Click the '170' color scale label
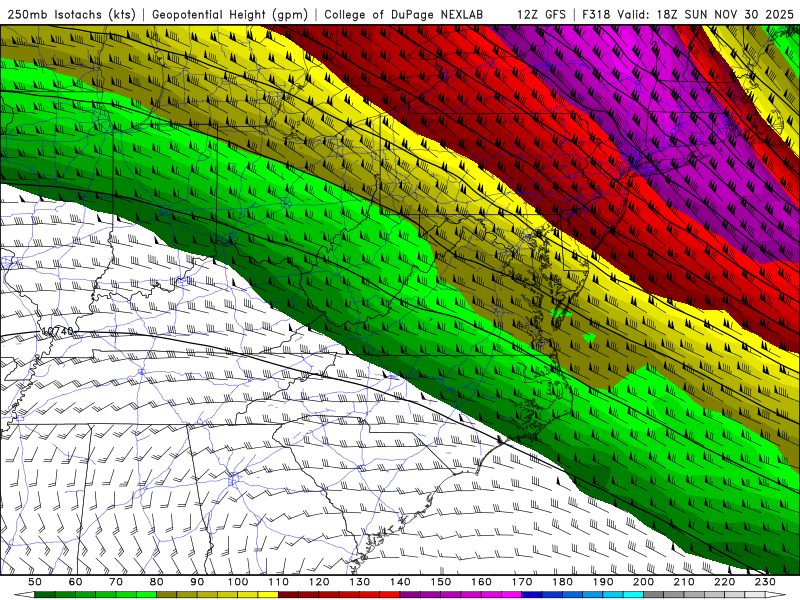 click(522, 582)
